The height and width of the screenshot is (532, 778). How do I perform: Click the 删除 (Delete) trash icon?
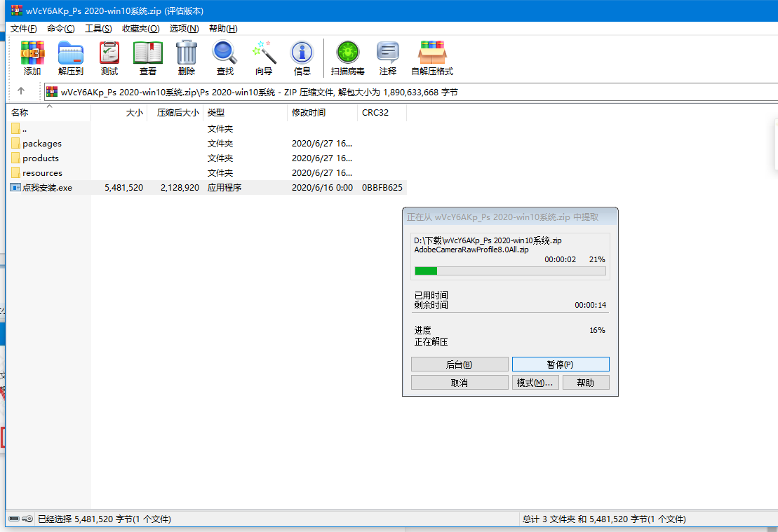pos(187,53)
